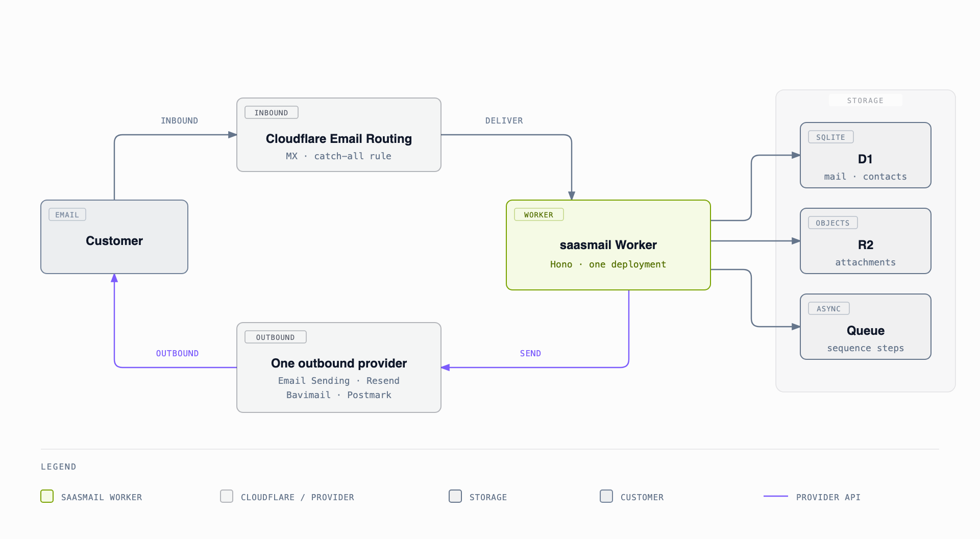Click the "LEGEND" heading
This screenshot has width=980, height=539.
pyautogui.click(x=58, y=467)
